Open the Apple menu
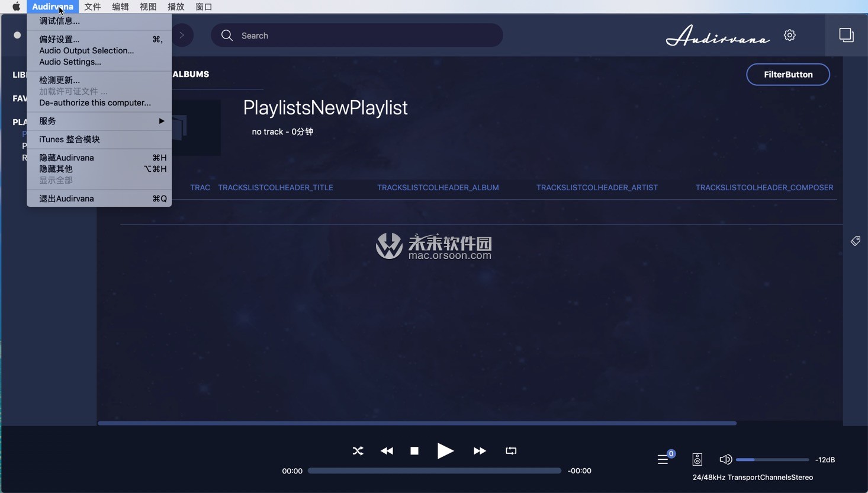The width and height of the screenshot is (868, 493). 16,7
